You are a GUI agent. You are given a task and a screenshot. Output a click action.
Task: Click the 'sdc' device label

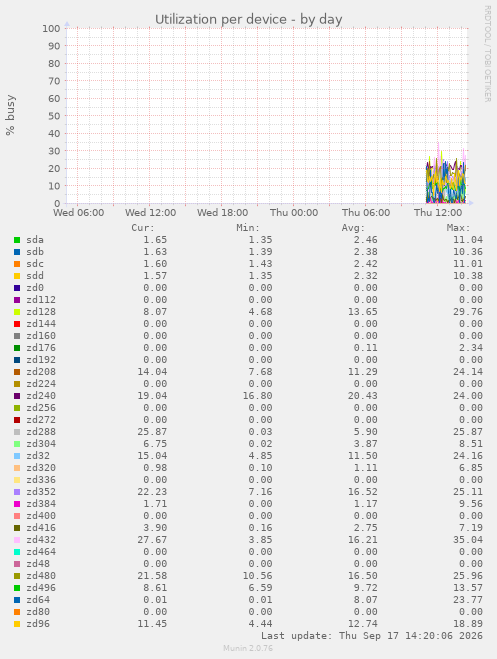point(35,264)
